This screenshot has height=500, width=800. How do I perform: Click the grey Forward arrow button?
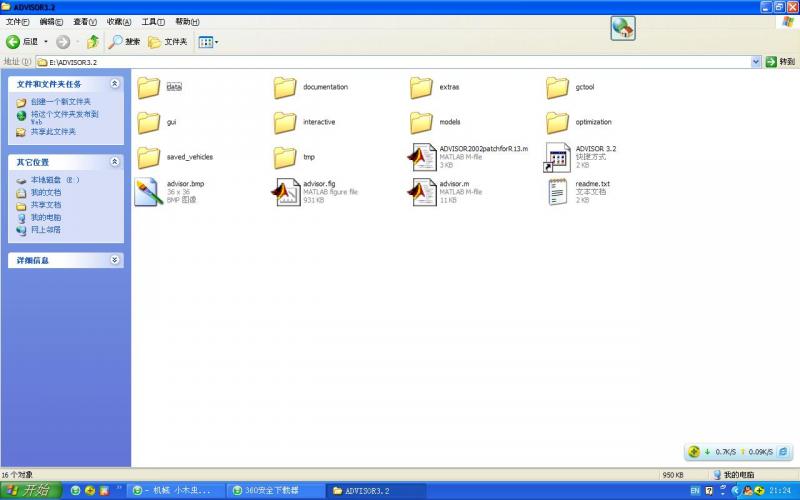[63, 42]
